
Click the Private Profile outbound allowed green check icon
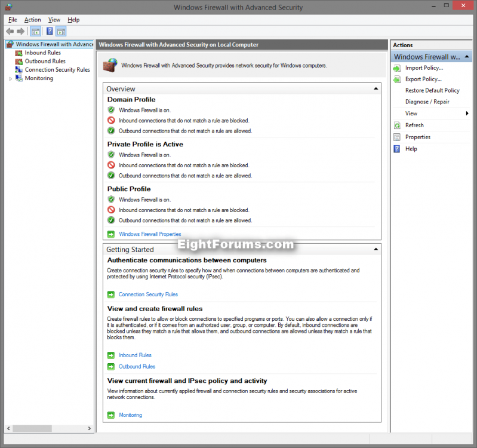(x=111, y=175)
